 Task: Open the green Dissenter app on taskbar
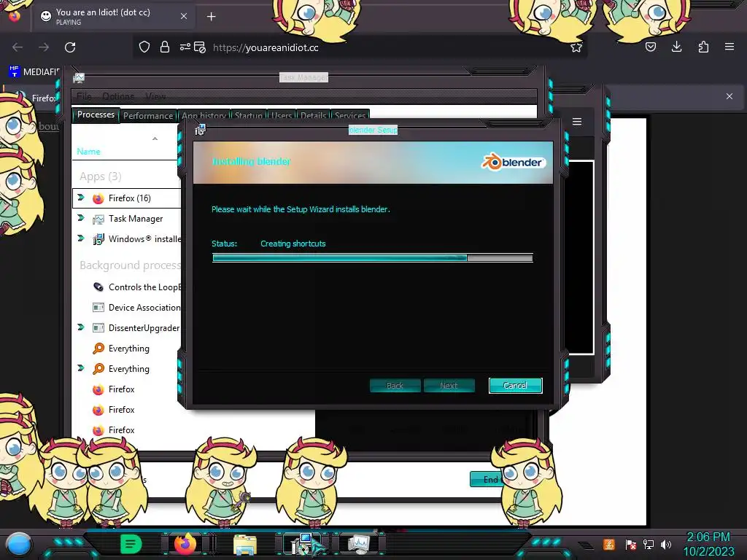tap(131, 544)
